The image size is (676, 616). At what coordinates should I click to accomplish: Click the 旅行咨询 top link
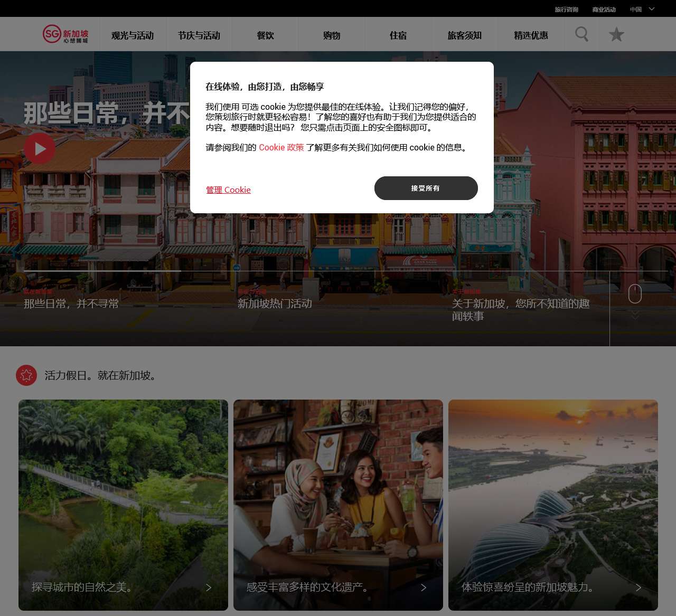(566, 9)
